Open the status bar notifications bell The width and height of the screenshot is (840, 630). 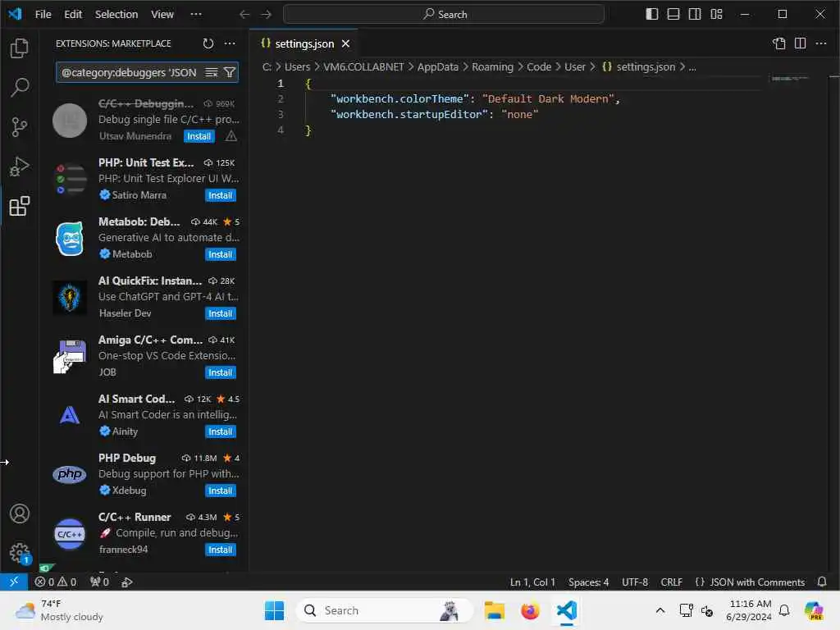click(x=822, y=582)
